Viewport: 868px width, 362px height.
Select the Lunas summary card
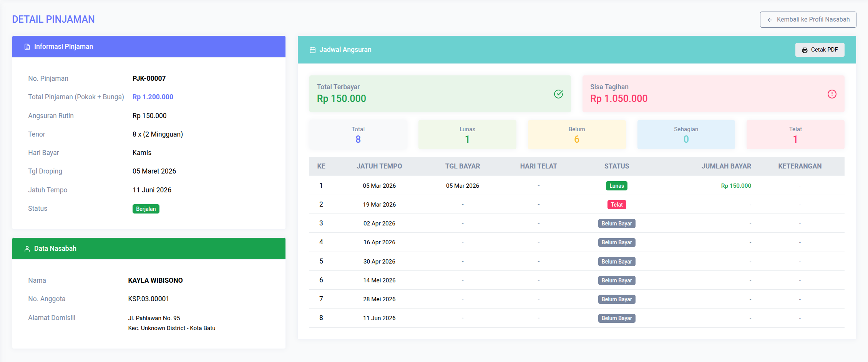coord(467,135)
